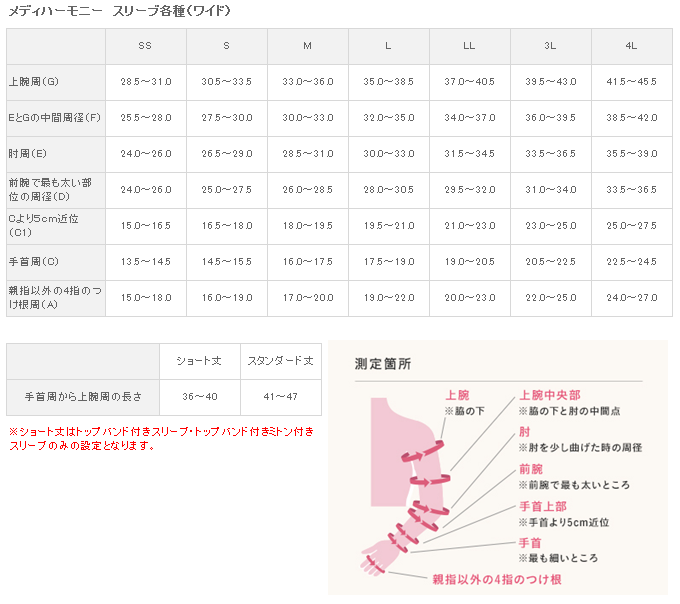Click "28.5～31.0" in the 上腕周(G) row

click(x=146, y=82)
